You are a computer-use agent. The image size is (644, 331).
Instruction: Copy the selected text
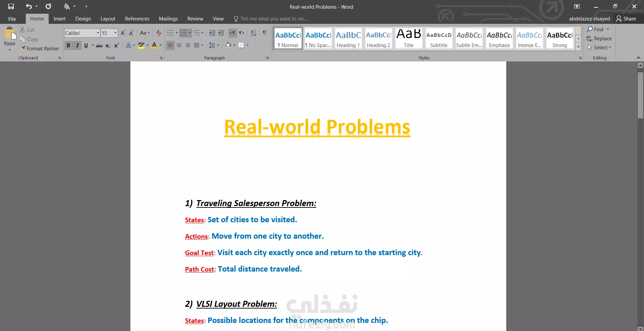pyautogui.click(x=29, y=39)
